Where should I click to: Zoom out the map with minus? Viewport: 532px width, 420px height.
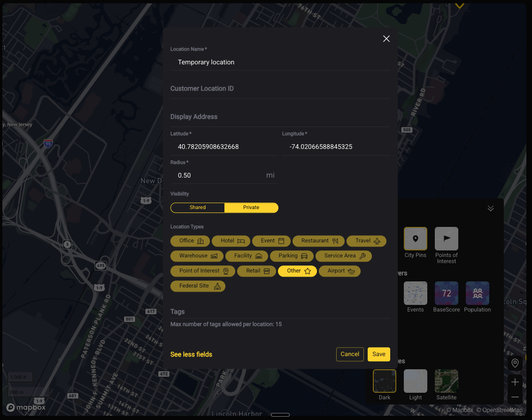(x=515, y=397)
